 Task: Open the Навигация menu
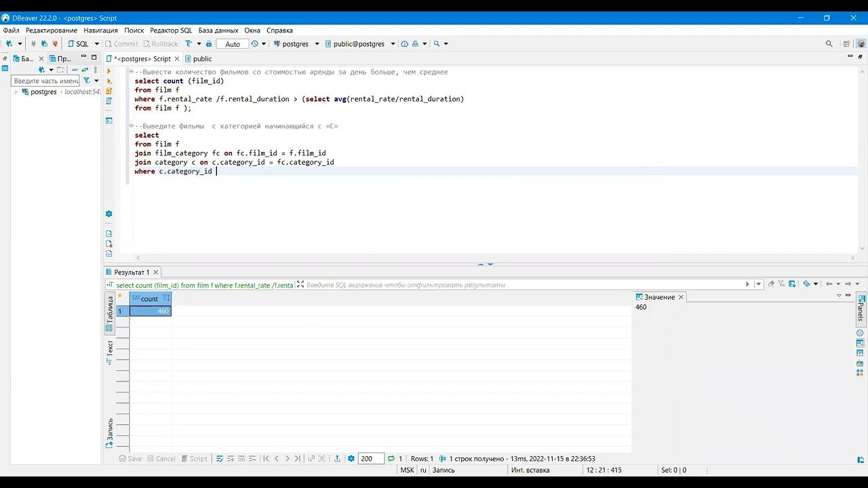tap(100, 30)
